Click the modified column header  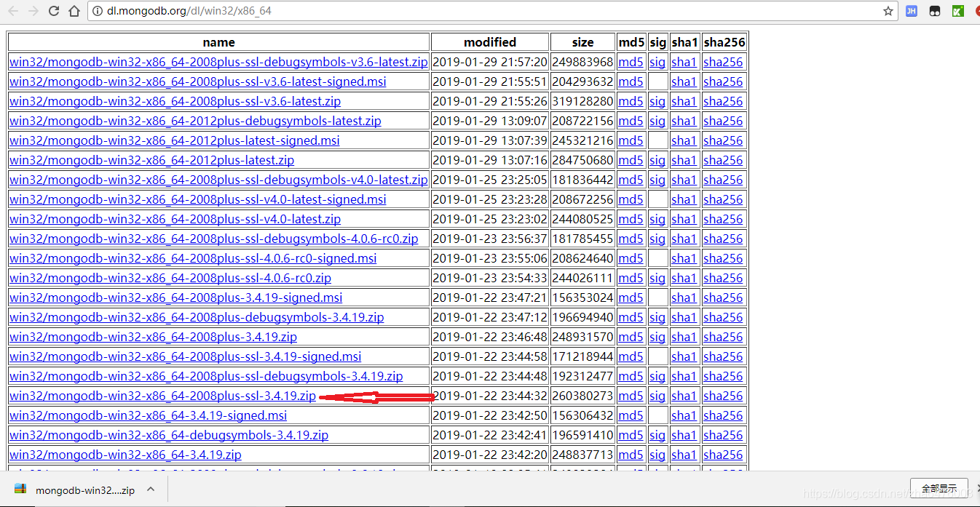[490, 42]
